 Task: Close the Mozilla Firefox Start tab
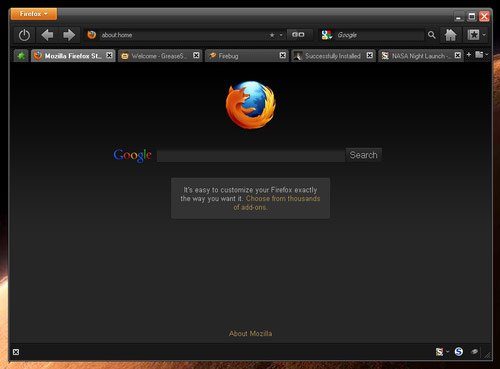click(109, 55)
